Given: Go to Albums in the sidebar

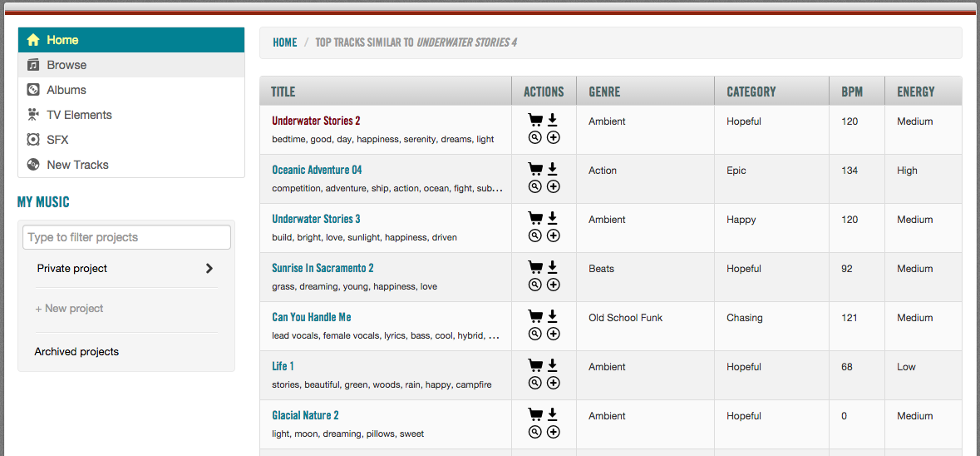Looking at the screenshot, I should tap(66, 90).
